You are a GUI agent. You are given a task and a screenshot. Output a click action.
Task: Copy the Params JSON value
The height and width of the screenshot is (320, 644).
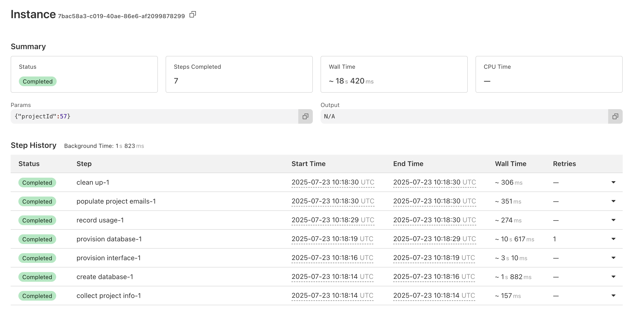tap(305, 116)
